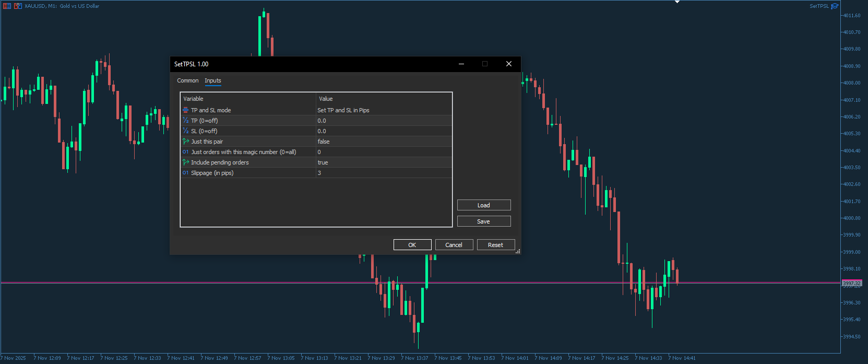Toggle the Just this pair false value
The width and height of the screenshot is (868, 364).
(x=383, y=142)
